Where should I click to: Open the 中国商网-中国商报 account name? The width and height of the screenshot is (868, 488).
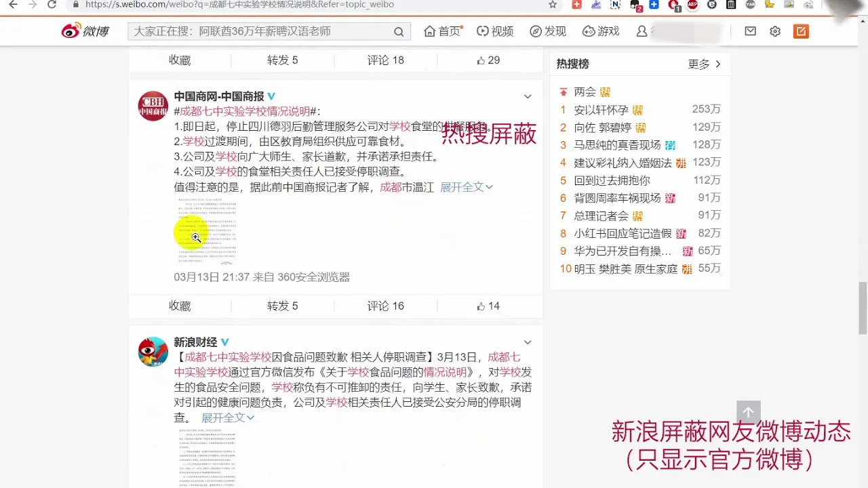(219, 96)
